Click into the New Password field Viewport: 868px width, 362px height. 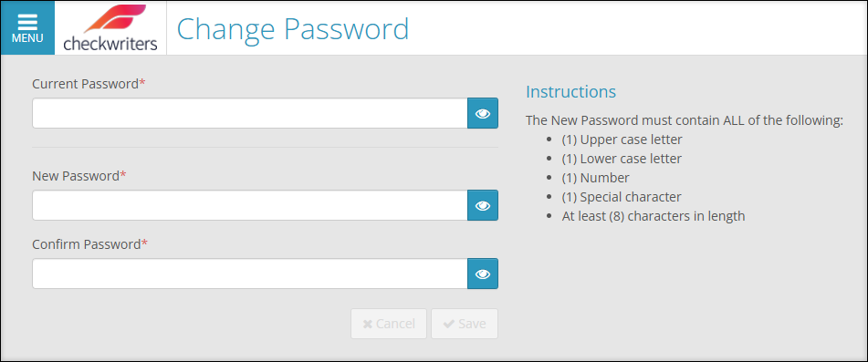click(x=250, y=205)
